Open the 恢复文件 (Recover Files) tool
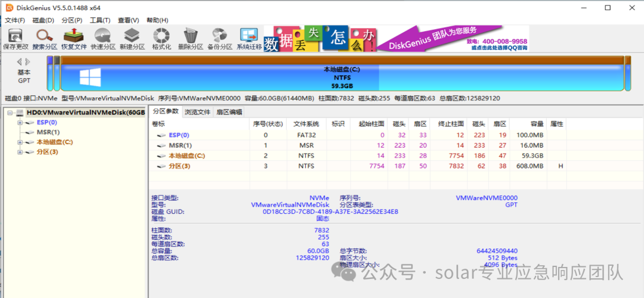This screenshot has height=298, width=644. pos(74,38)
